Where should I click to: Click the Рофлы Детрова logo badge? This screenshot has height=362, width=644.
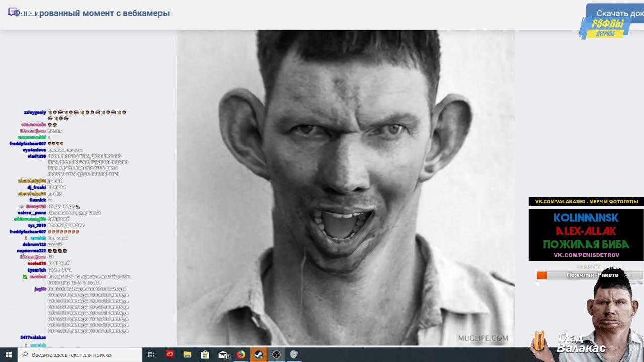pos(605,28)
